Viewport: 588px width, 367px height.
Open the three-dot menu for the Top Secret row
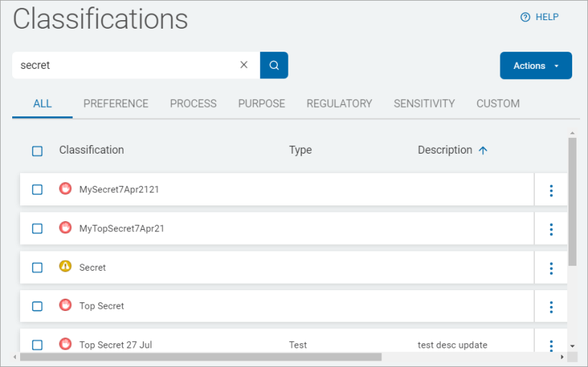[x=551, y=307]
